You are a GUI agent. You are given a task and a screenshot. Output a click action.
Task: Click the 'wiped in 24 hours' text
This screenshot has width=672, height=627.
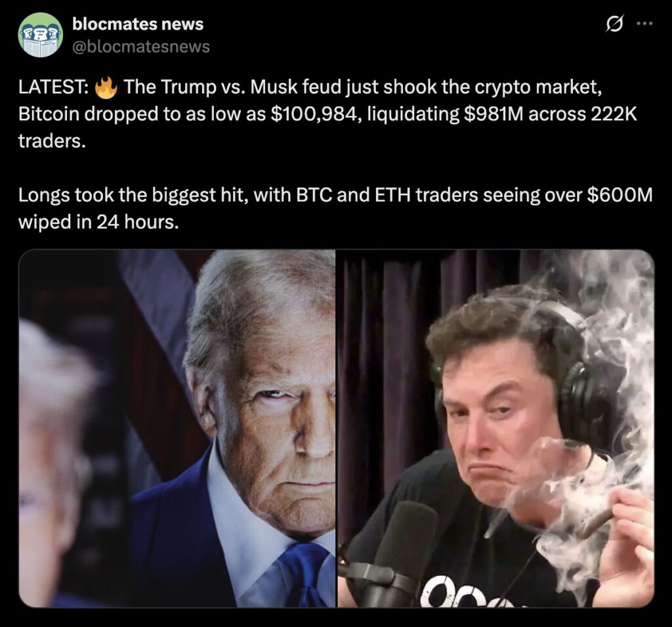pos(97,222)
